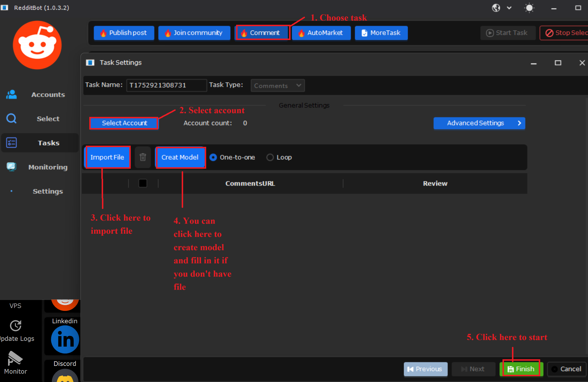Image resolution: width=588 pixels, height=382 pixels.
Task: Click the Discord icon
Action: [x=65, y=376]
